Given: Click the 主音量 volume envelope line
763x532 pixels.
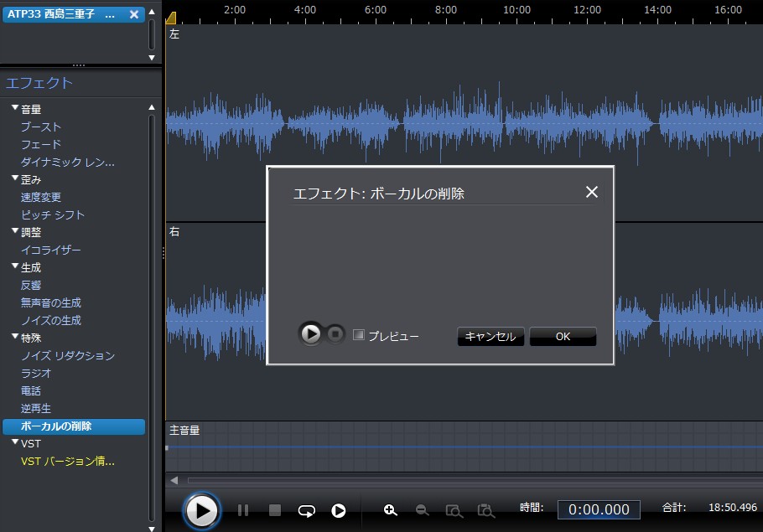Looking at the screenshot, I should [461, 447].
